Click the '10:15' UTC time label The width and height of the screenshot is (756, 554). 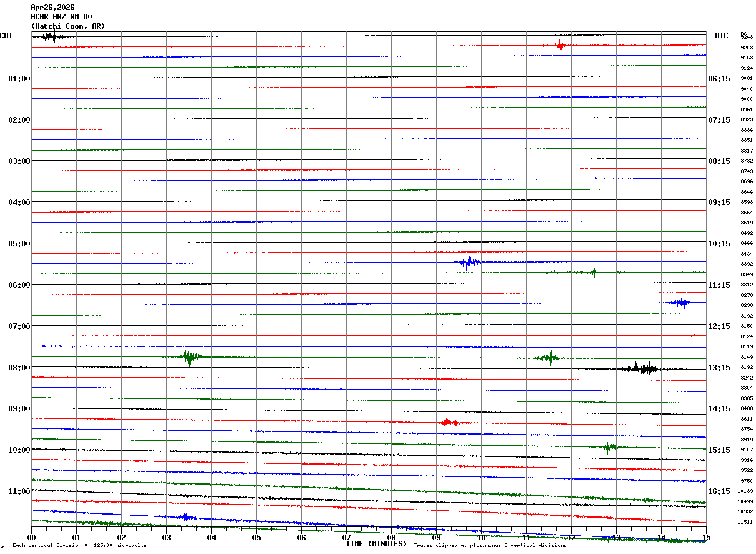pyautogui.click(x=719, y=244)
